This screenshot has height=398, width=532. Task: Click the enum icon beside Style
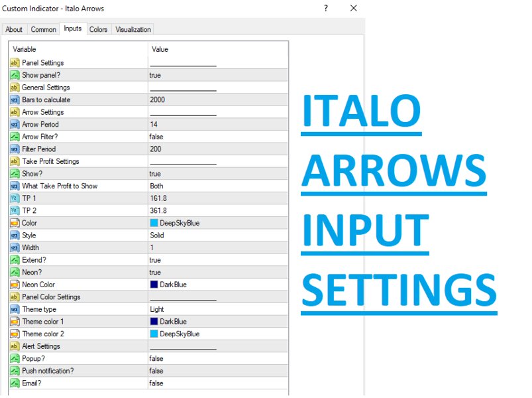[x=15, y=235]
